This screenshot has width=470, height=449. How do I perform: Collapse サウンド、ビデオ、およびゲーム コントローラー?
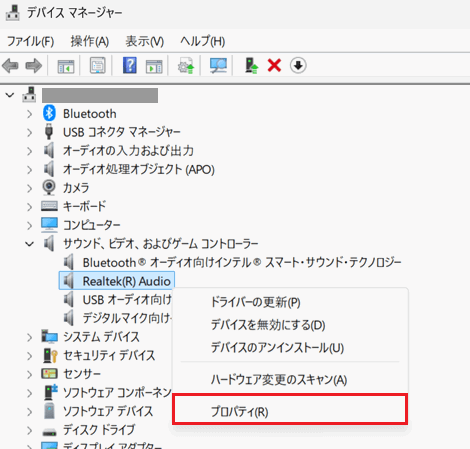(x=30, y=244)
